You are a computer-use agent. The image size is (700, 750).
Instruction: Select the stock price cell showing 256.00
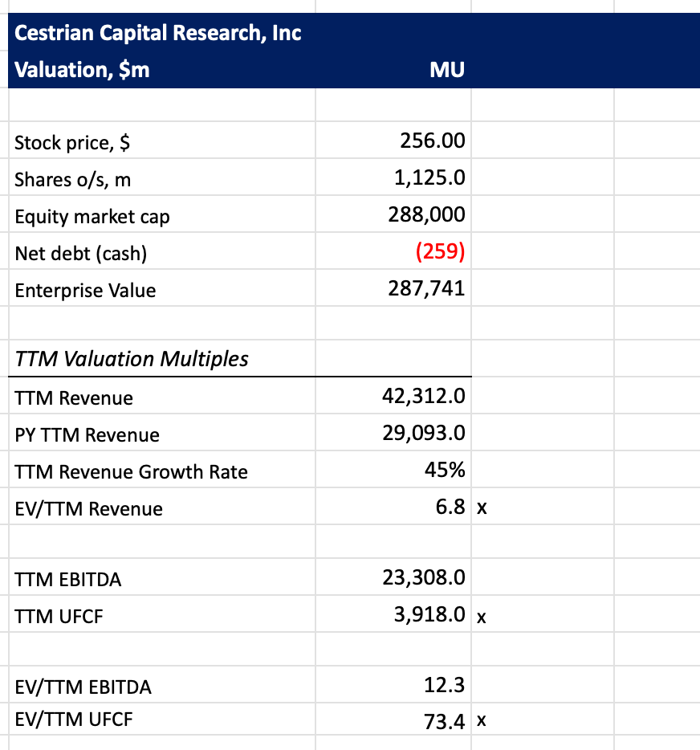432,141
